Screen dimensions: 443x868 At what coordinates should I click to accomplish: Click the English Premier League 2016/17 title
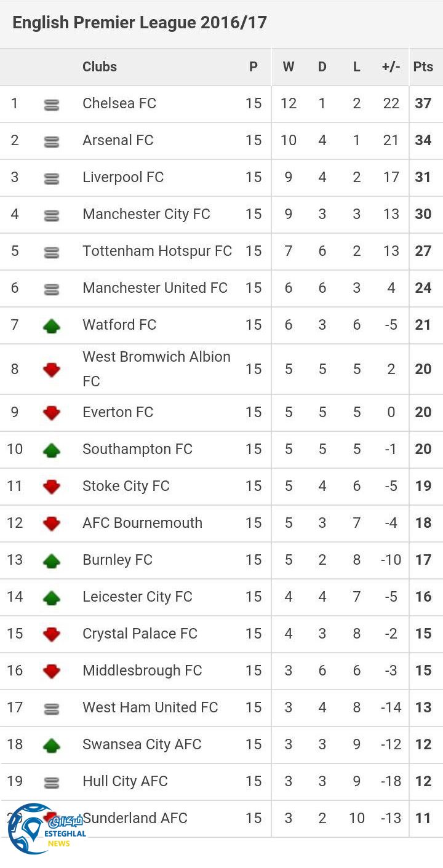point(140,23)
